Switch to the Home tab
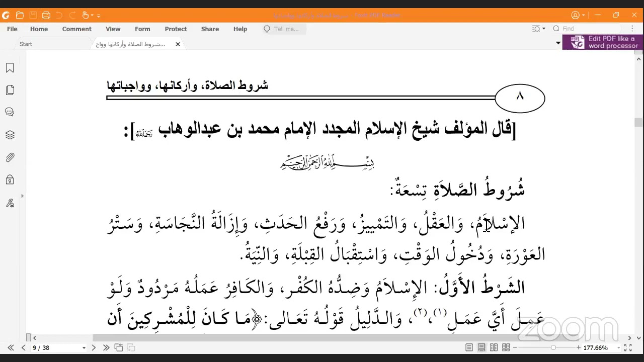644x362 pixels. pos(39,29)
